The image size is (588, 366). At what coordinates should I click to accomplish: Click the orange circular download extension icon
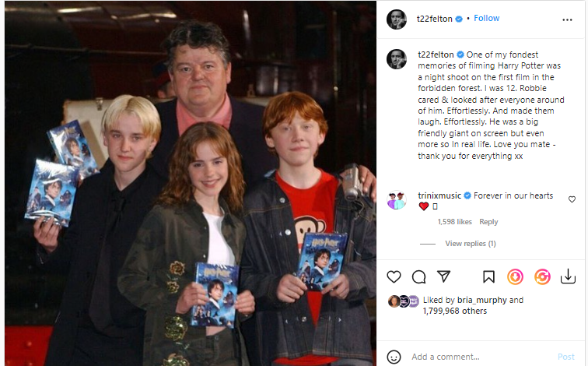click(515, 277)
